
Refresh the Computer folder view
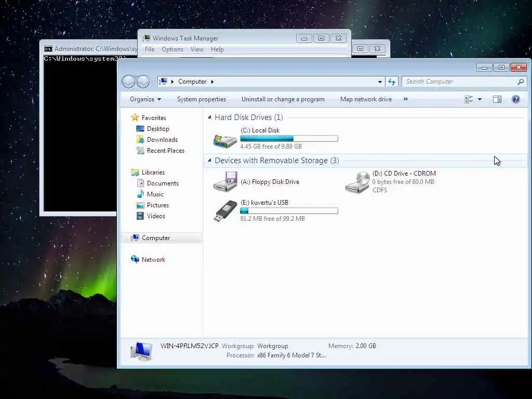pyautogui.click(x=392, y=82)
